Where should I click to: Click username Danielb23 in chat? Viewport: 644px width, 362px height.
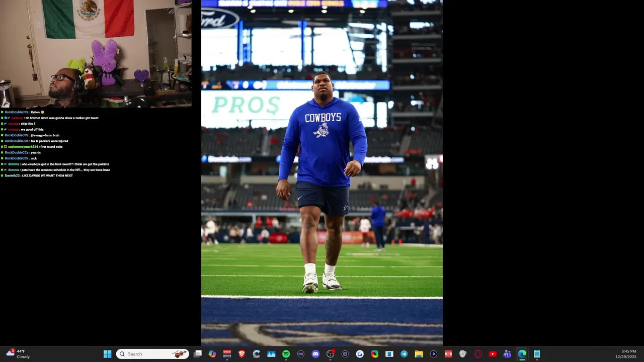[x=12, y=175]
